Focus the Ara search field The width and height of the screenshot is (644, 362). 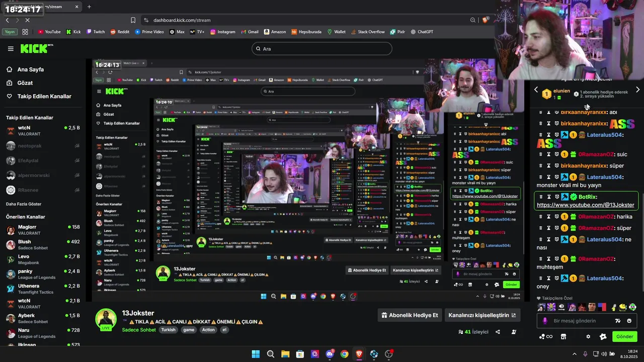tap(322, 49)
